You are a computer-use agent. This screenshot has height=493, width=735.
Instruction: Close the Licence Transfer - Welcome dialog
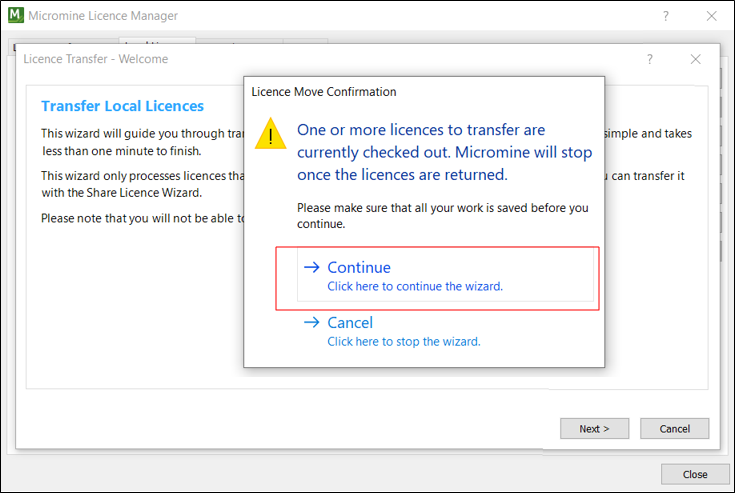pyautogui.click(x=696, y=59)
